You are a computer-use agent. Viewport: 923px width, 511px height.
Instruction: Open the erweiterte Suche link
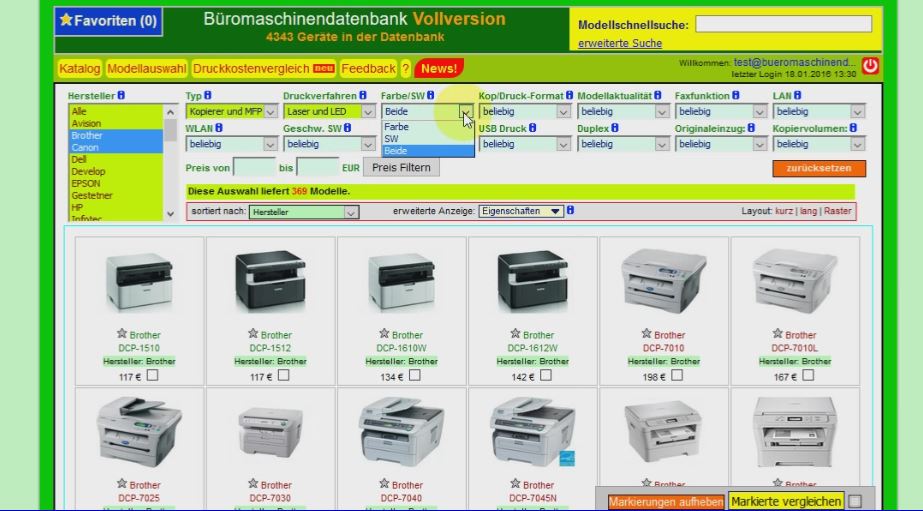pos(620,44)
